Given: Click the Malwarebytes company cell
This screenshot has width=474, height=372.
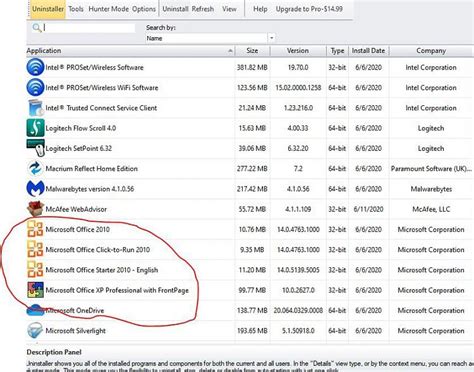Looking at the screenshot, I should (x=431, y=189).
